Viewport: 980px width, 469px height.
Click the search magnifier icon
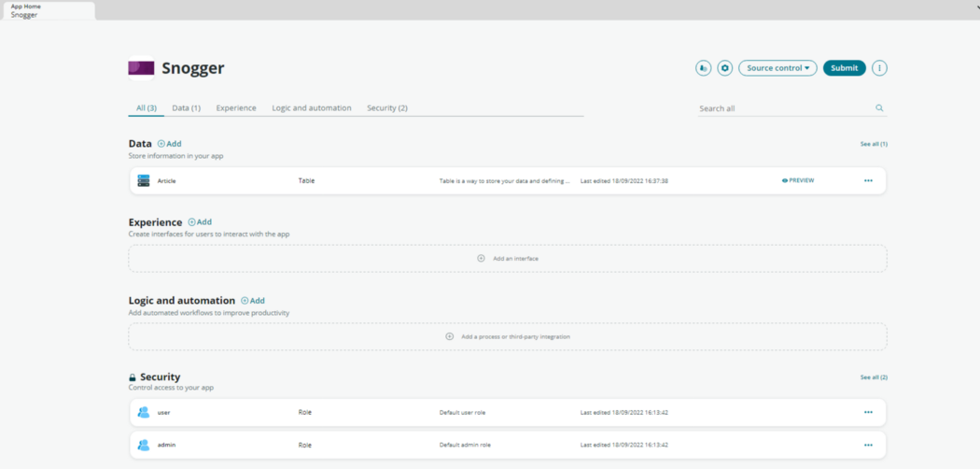pos(879,108)
